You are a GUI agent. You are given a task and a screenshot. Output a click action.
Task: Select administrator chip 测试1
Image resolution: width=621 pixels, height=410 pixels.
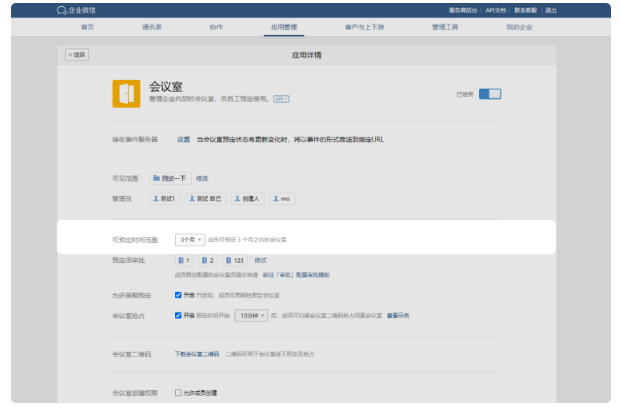166,199
